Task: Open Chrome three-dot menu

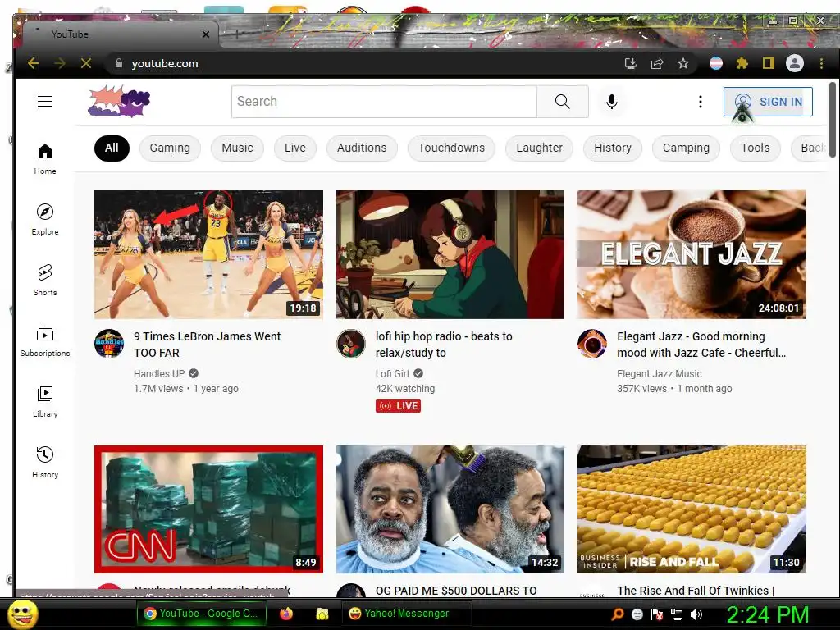Action: coord(821,64)
